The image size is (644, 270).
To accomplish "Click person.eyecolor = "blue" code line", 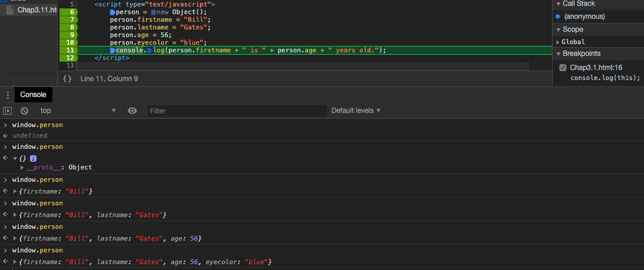I will (159, 42).
